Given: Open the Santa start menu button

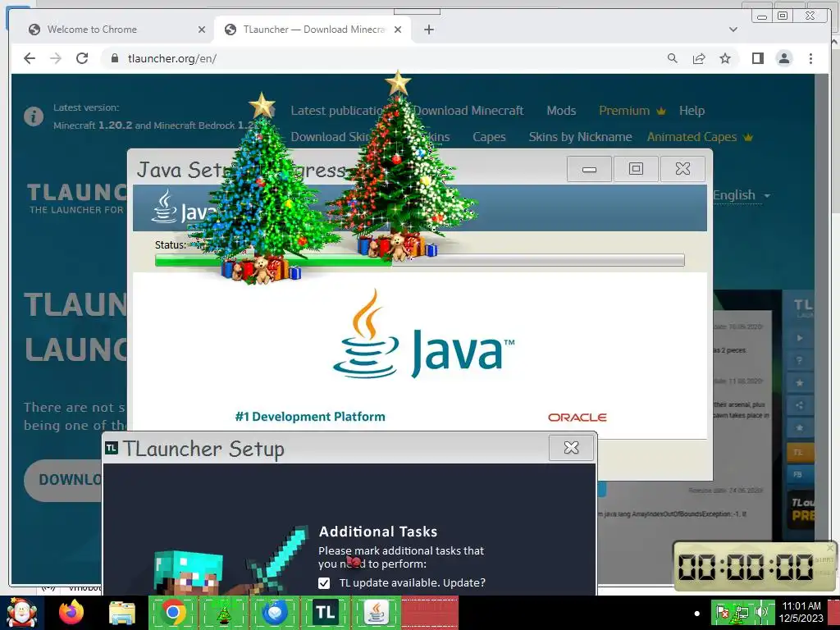Looking at the screenshot, I should [21, 613].
